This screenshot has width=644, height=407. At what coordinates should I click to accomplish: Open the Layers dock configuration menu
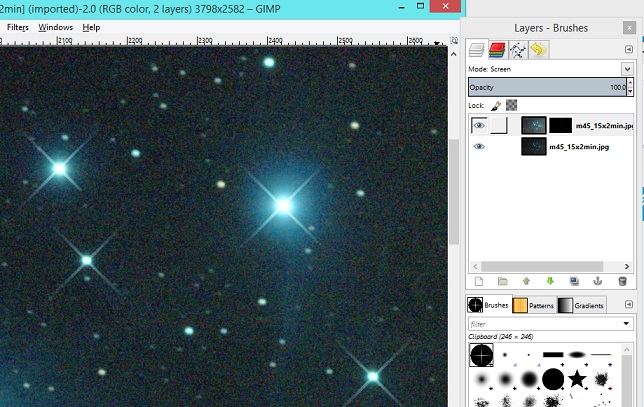[628, 50]
